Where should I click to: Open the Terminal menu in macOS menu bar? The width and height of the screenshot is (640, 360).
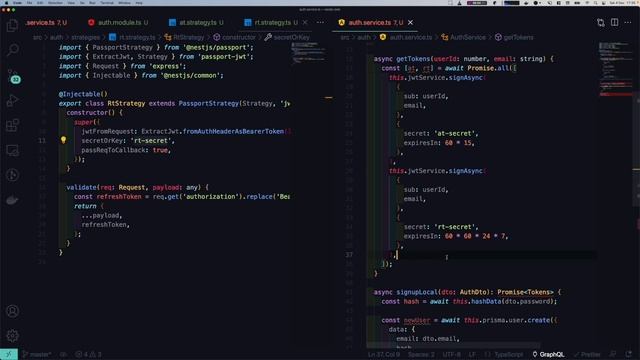(x=107, y=3)
